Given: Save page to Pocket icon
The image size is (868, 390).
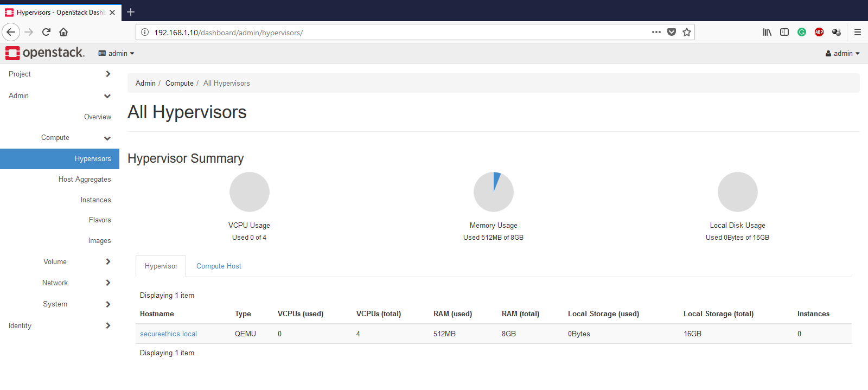Looking at the screenshot, I should [x=672, y=32].
